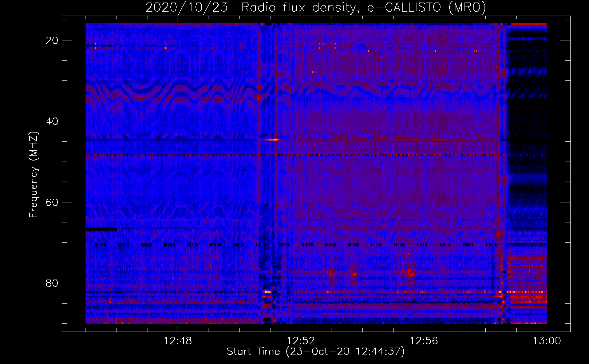
Task: Click the bright yellow burst near 45 MHz
Action: pos(272,139)
